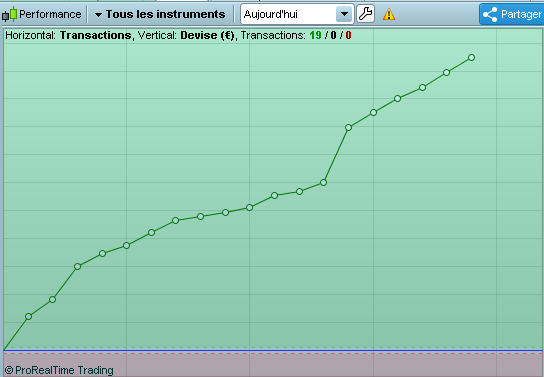This screenshot has width=544, height=377.
Task: Click the Performance candlestick icon
Action: 9,15
